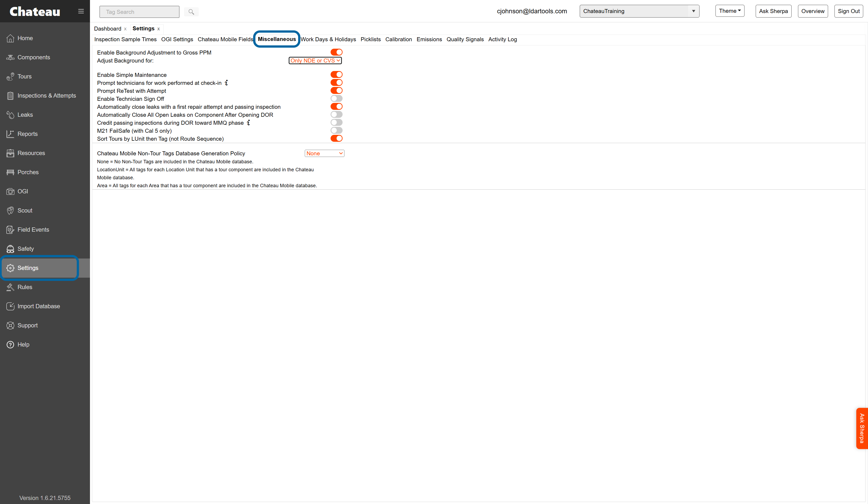
Task: Open Components via its sidebar icon
Action: 10,57
